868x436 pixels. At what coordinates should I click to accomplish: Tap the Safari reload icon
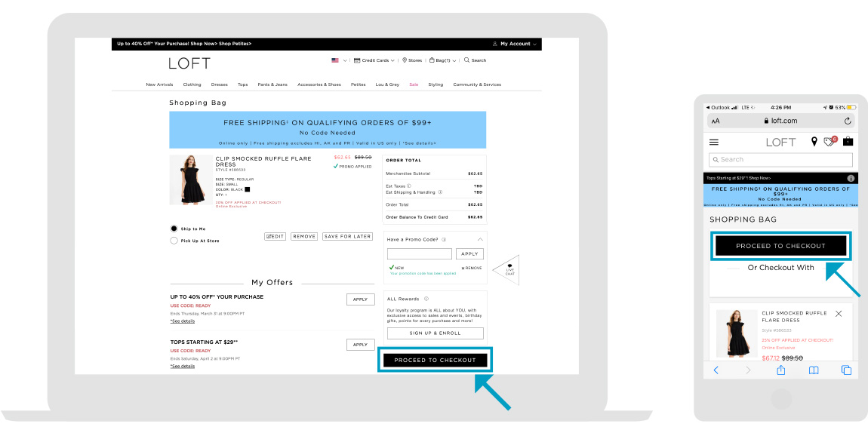(x=848, y=121)
